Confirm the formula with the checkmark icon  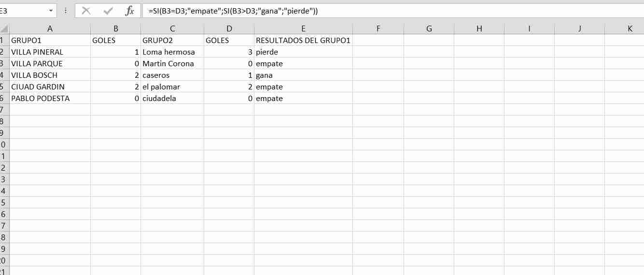[x=108, y=11]
